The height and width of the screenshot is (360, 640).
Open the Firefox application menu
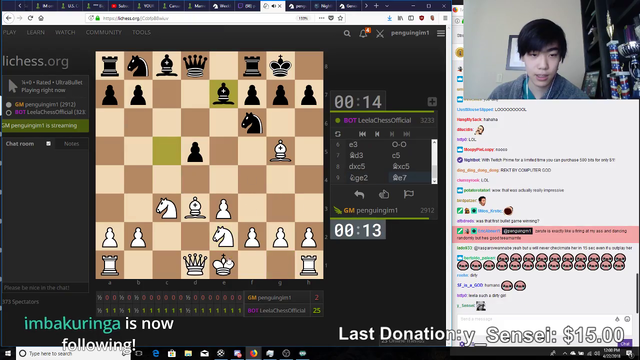(445, 18)
